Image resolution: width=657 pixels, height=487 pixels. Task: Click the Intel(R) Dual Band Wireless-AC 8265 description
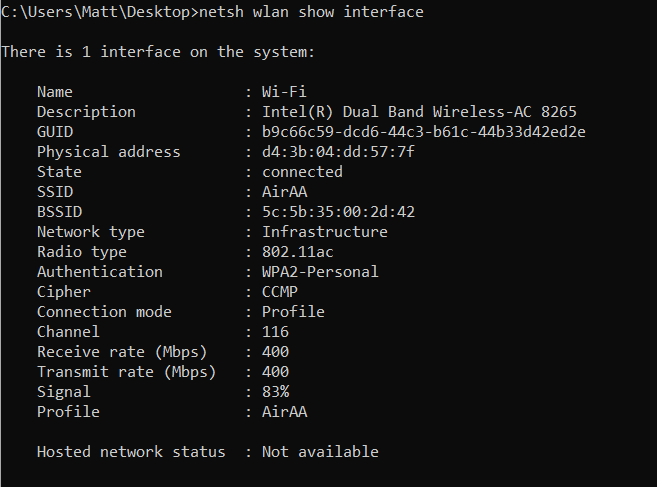pyautogui.click(x=419, y=112)
